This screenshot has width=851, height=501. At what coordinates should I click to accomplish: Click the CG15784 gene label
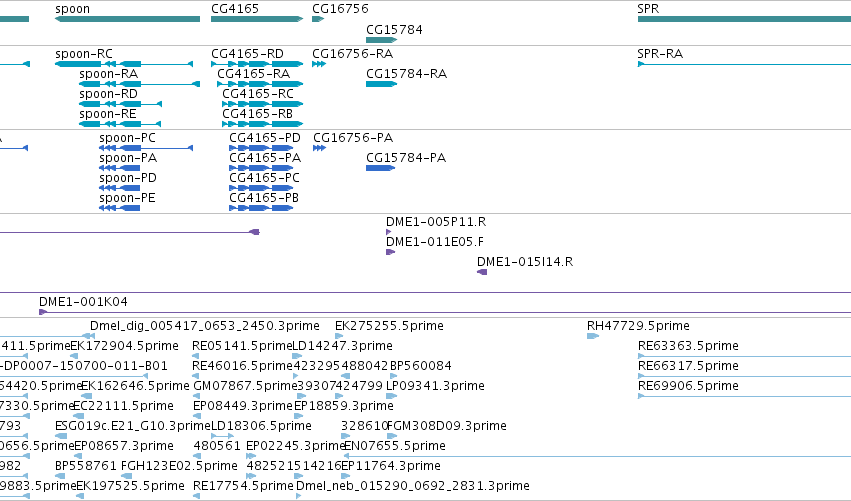click(x=394, y=29)
